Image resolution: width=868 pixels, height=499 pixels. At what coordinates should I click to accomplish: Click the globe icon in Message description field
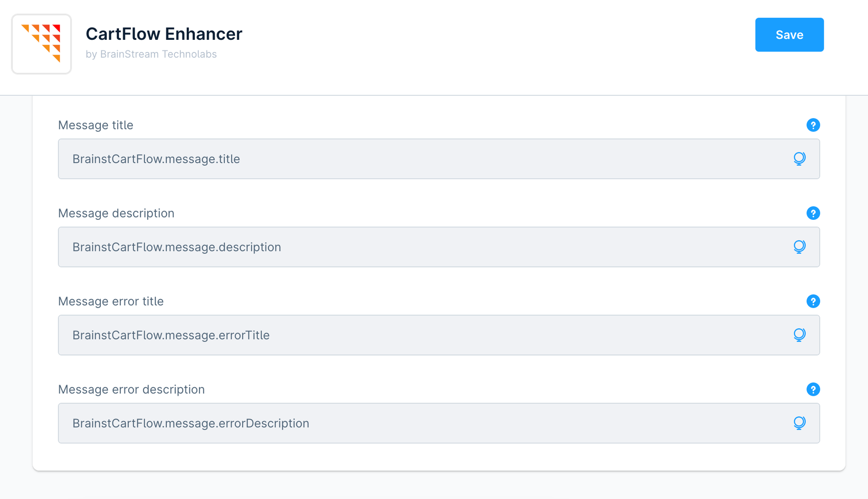pyautogui.click(x=800, y=247)
